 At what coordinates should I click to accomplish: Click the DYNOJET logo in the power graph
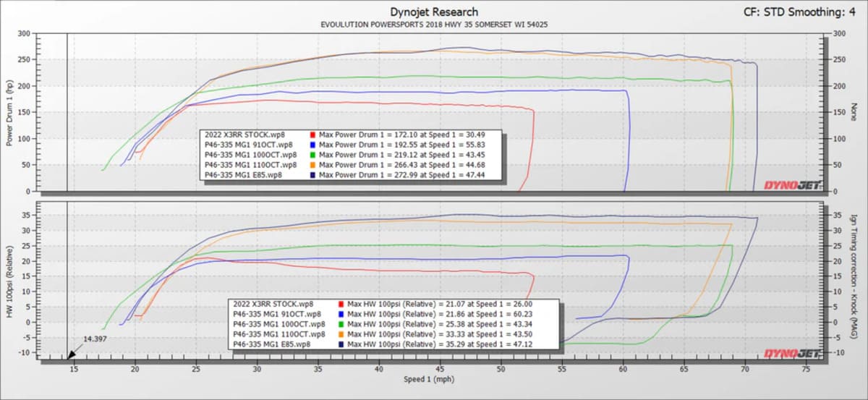coord(793,185)
